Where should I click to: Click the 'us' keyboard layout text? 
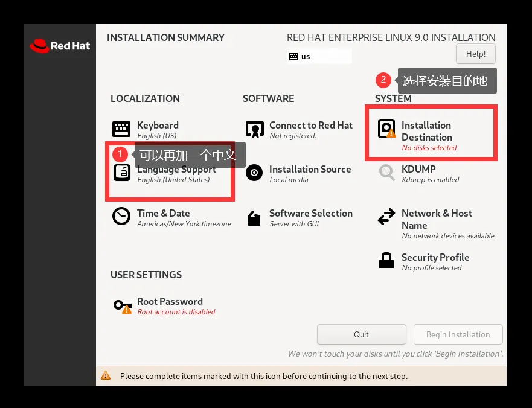point(306,57)
